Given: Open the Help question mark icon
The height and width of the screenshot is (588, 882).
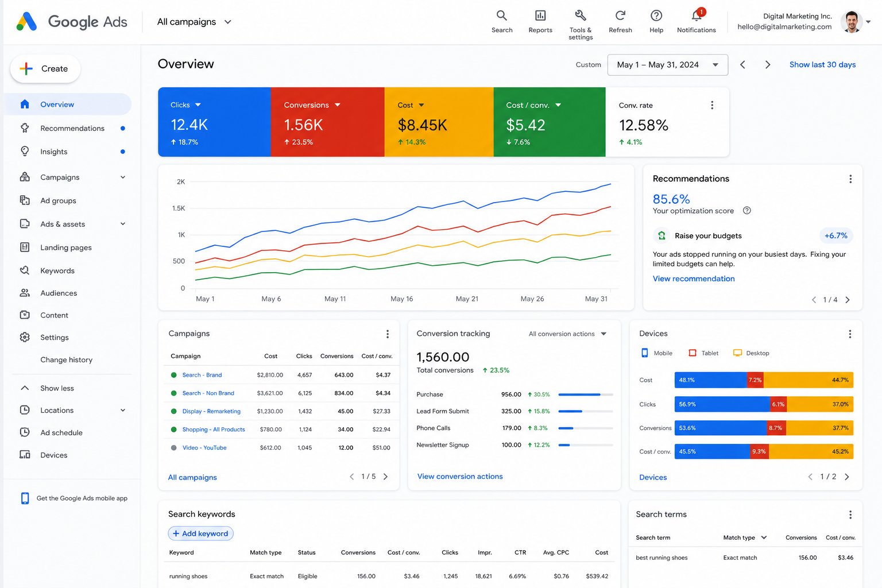Looking at the screenshot, I should click(656, 16).
